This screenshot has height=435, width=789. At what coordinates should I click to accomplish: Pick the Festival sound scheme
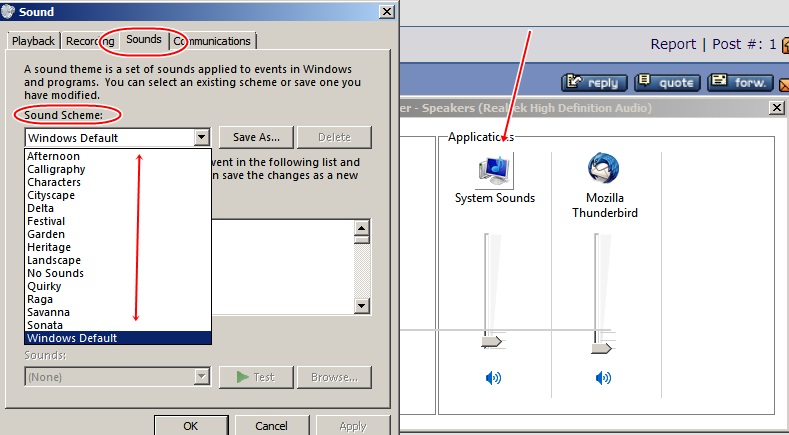(x=118, y=222)
